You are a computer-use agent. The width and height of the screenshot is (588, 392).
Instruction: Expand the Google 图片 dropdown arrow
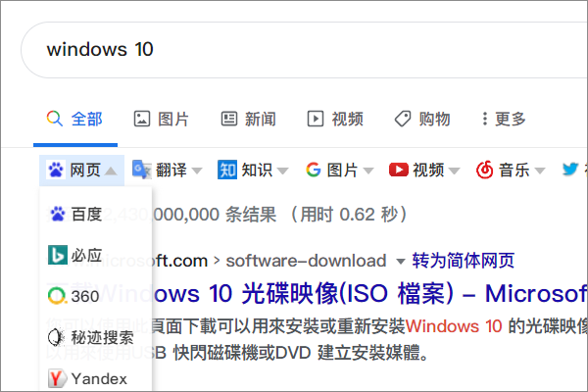coord(368,171)
